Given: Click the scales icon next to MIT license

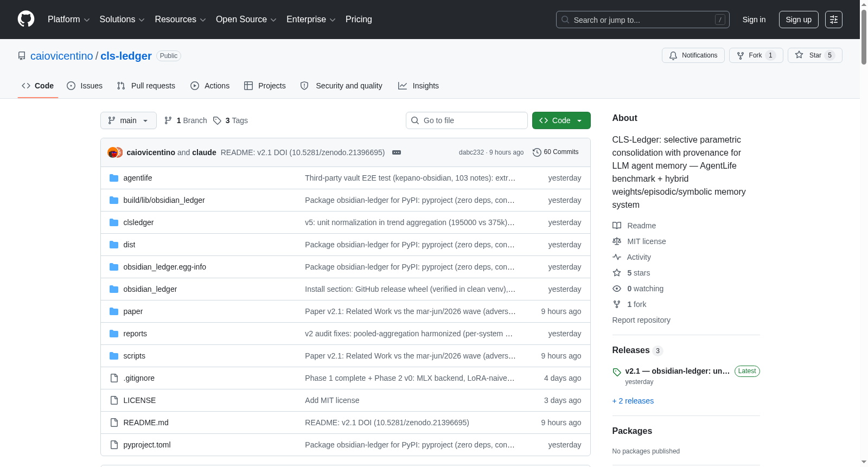Looking at the screenshot, I should 617,241.
